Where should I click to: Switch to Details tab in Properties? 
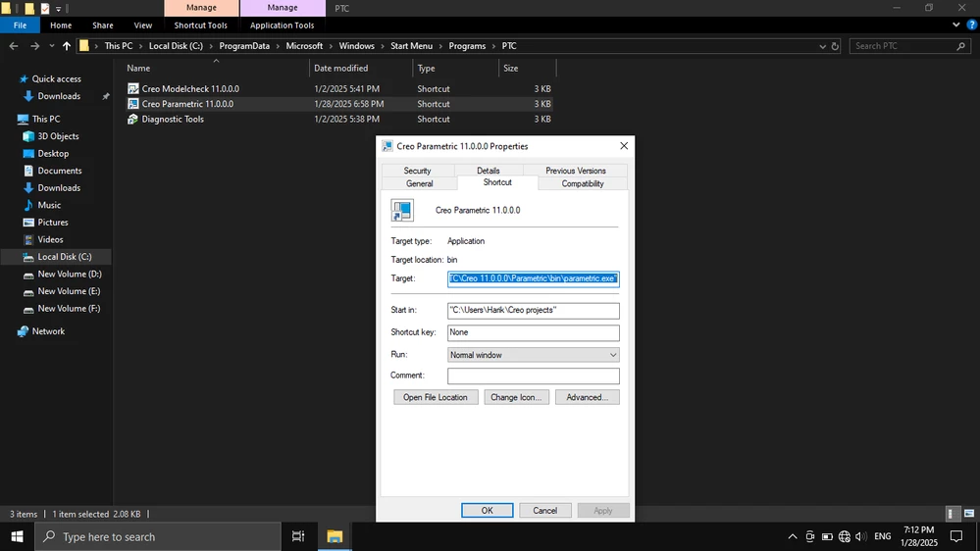(489, 171)
